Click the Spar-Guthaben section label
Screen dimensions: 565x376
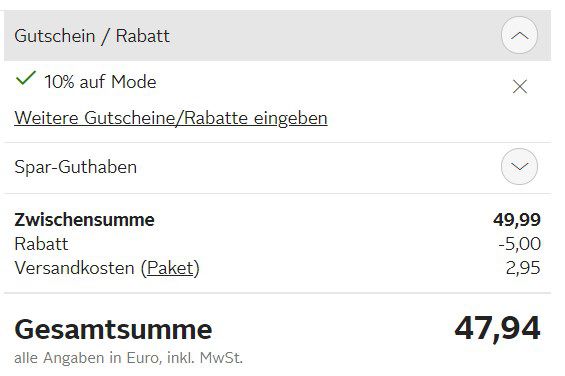76,167
